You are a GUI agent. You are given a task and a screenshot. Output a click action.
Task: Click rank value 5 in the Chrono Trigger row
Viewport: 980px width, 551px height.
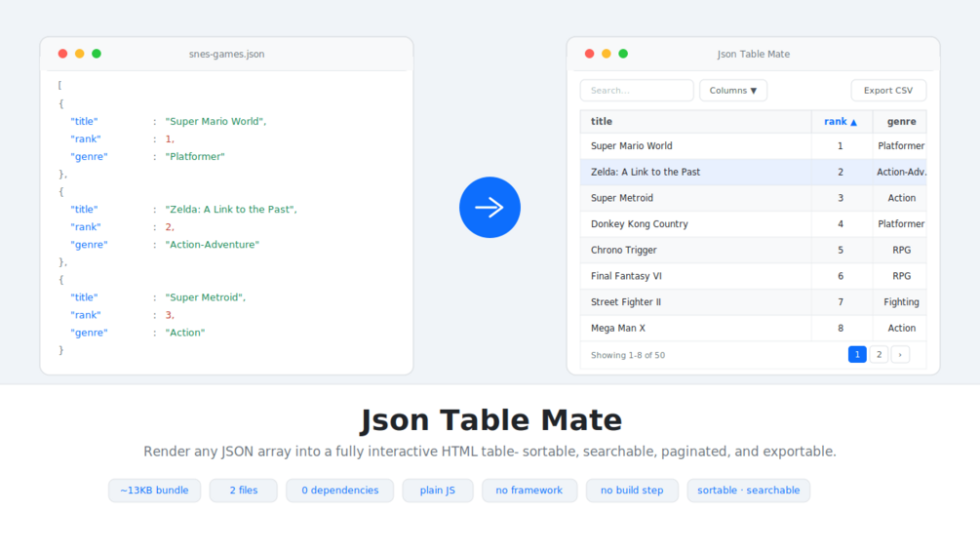point(841,250)
